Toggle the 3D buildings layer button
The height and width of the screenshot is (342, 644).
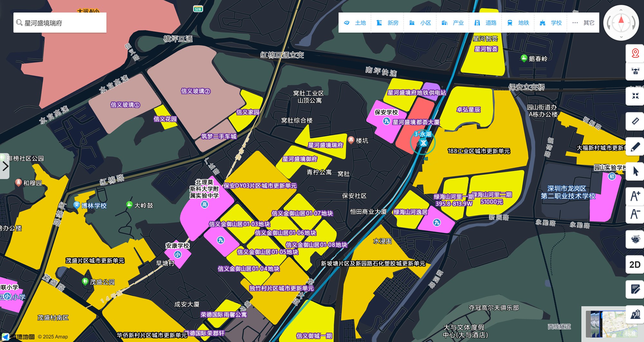point(635,314)
